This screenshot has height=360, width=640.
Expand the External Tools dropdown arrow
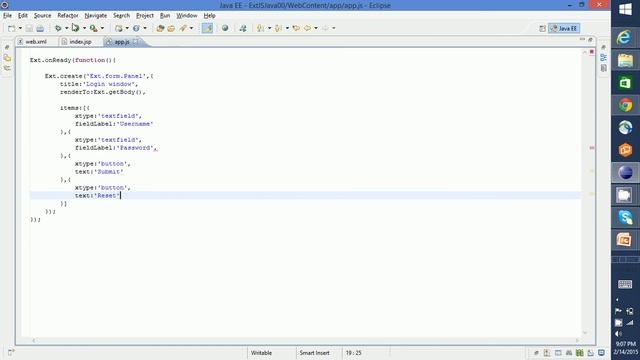click(102, 28)
